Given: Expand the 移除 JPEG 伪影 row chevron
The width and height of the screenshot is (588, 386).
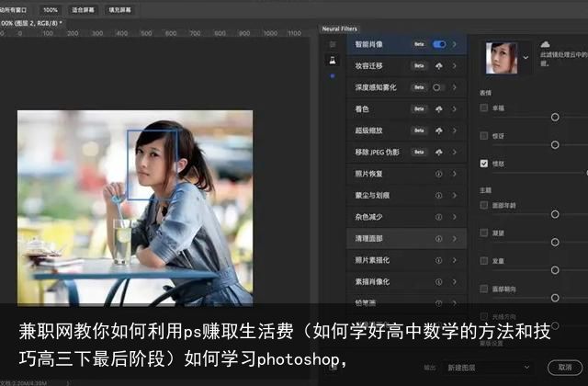Looking at the screenshot, I should pos(455,153).
